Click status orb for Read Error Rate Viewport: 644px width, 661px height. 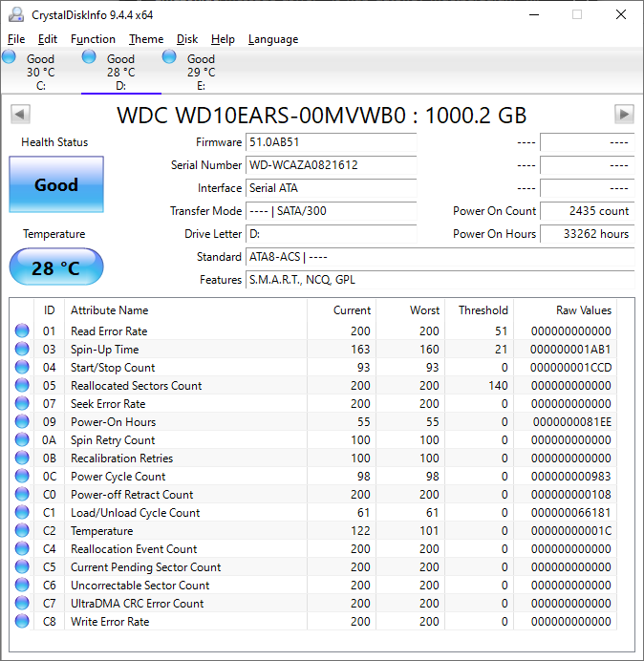22,330
